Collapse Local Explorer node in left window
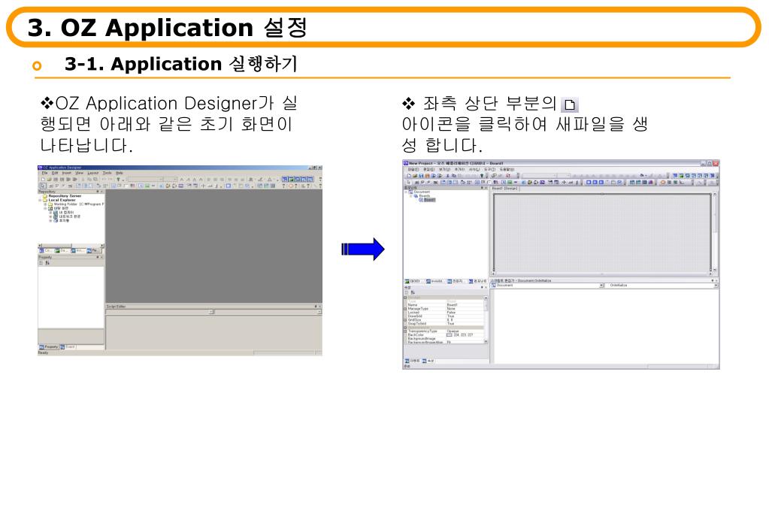This screenshot has width=769, height=532. pyautogui.click(x=40, y=200)
